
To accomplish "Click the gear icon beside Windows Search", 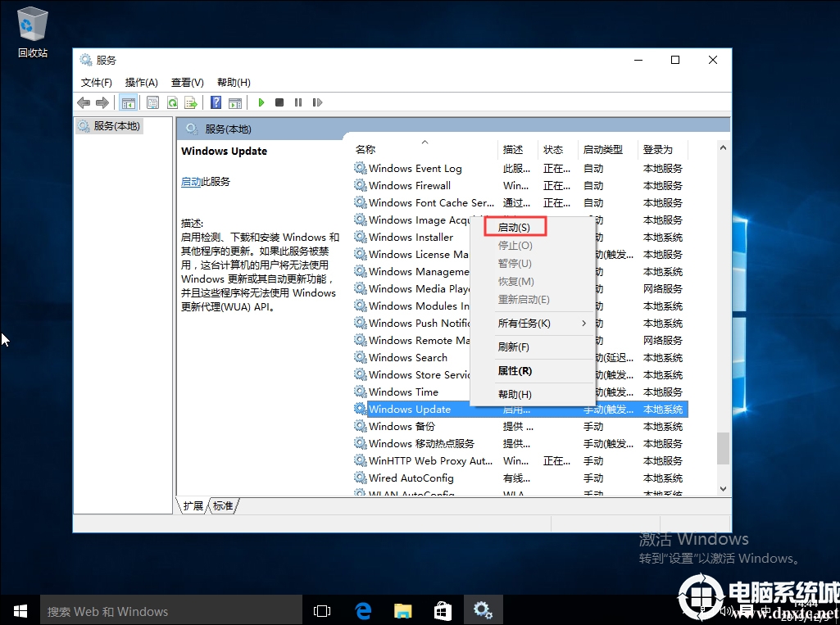I will point(360,357).
